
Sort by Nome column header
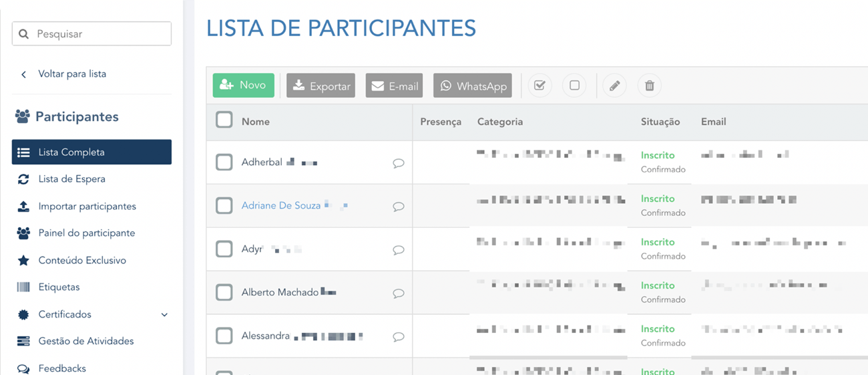coord(256,122)
